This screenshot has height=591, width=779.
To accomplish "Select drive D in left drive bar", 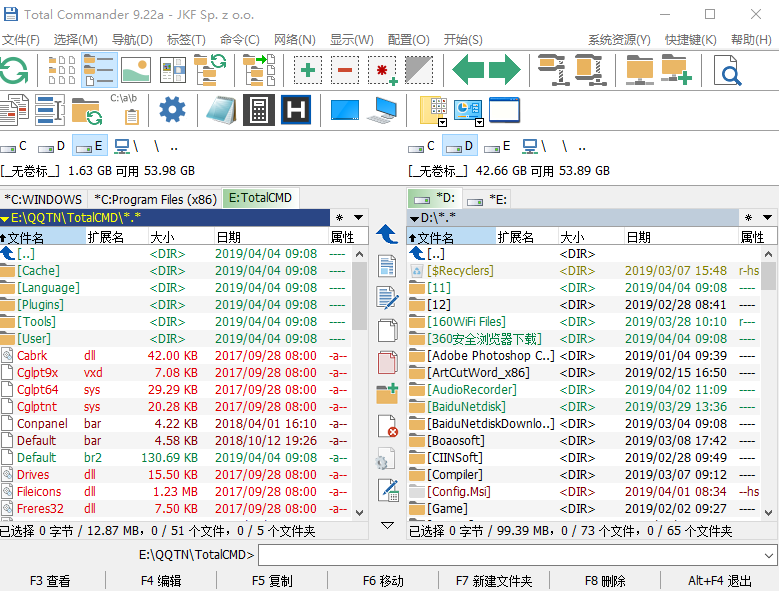I will pos(52,146).
